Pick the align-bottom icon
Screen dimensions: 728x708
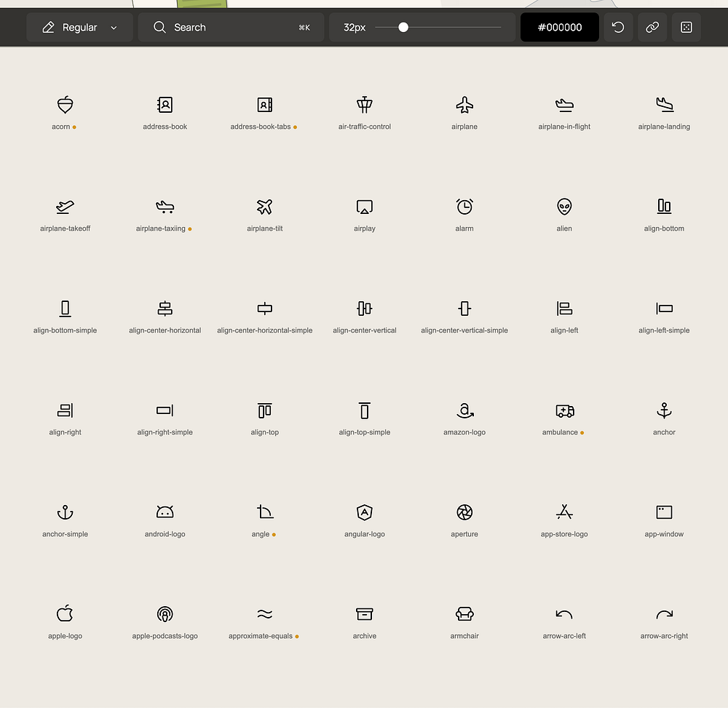pos(664,207)
